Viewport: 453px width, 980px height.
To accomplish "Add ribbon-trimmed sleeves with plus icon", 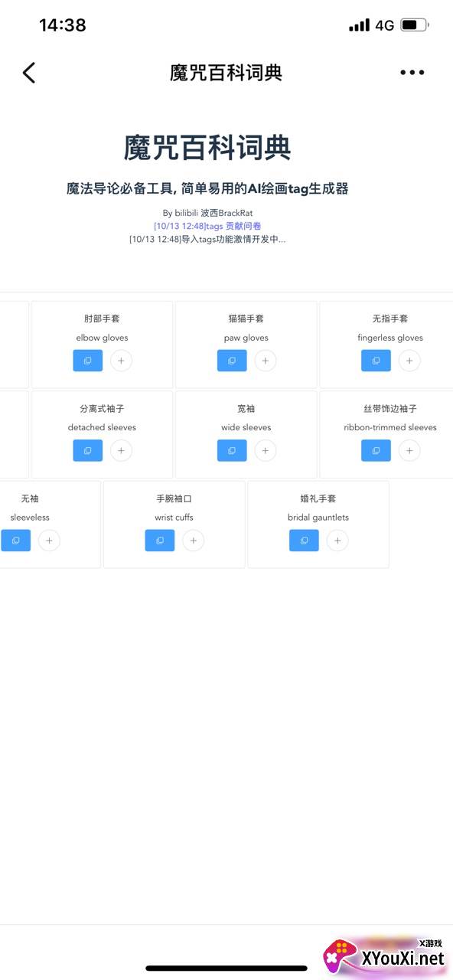I will point(409,450).
